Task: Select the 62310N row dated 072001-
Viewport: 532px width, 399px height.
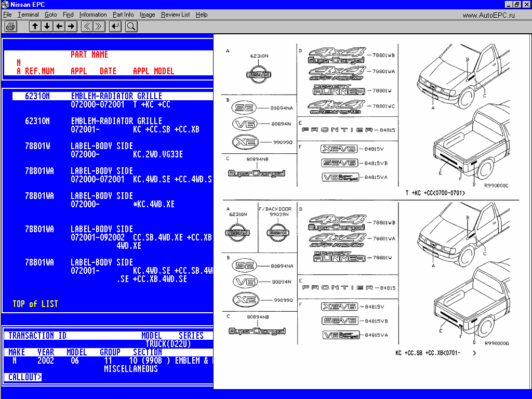Action: (113, 125)
